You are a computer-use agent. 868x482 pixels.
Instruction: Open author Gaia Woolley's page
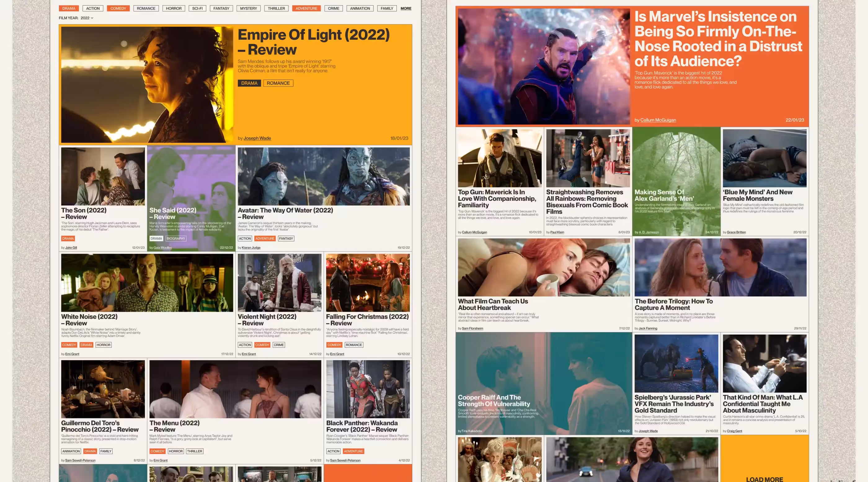(163, 248)
